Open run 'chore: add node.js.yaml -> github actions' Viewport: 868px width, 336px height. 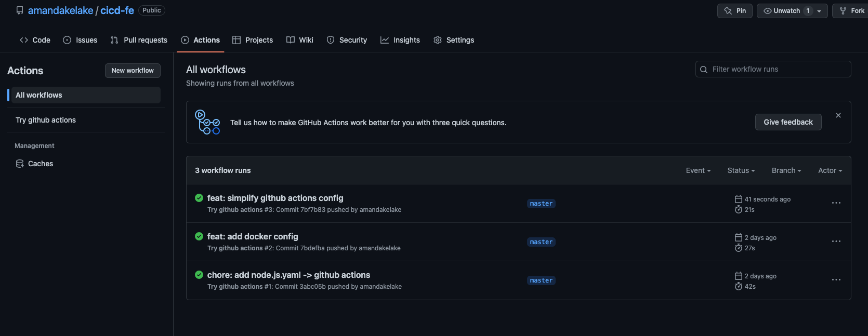(288, 275)
